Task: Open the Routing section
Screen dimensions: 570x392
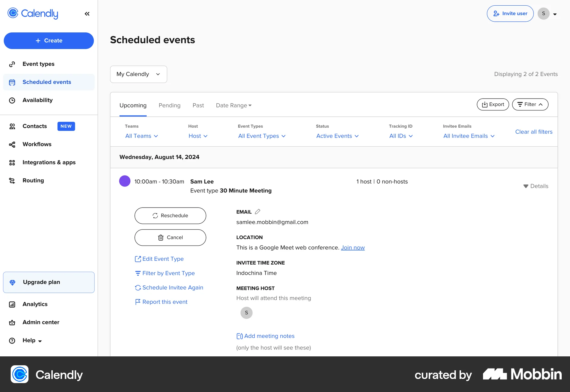Action: 33,180
